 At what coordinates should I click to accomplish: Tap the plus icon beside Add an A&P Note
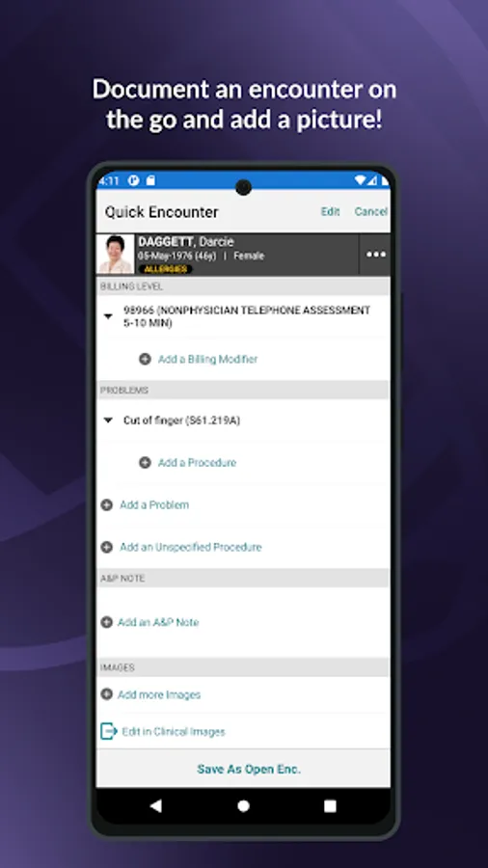[107, 622]
